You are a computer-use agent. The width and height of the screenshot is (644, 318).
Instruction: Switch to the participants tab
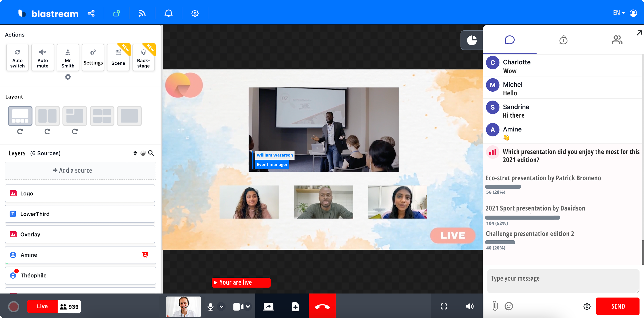pos(617,40)
